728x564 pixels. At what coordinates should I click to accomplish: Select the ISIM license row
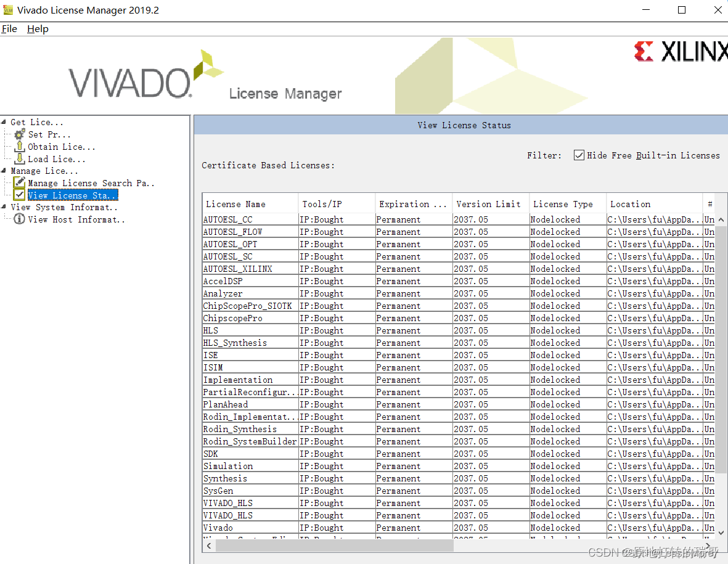coord(459,367)
